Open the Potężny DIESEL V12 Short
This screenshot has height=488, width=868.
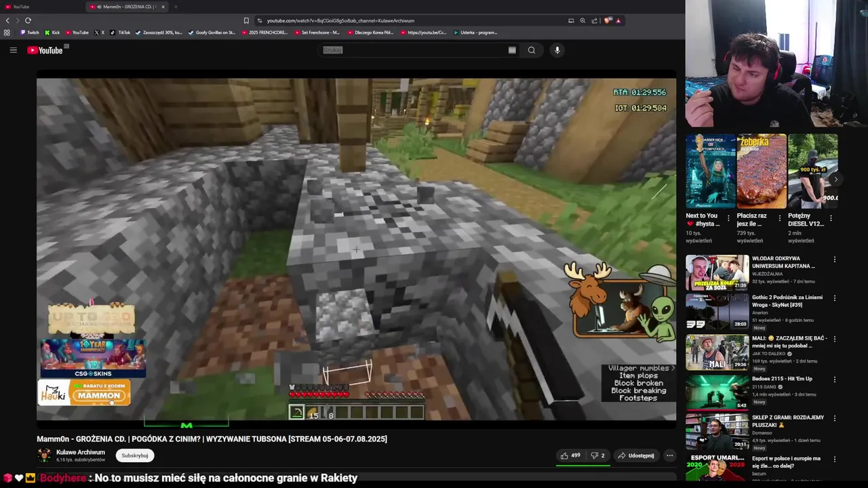[812, 171]
